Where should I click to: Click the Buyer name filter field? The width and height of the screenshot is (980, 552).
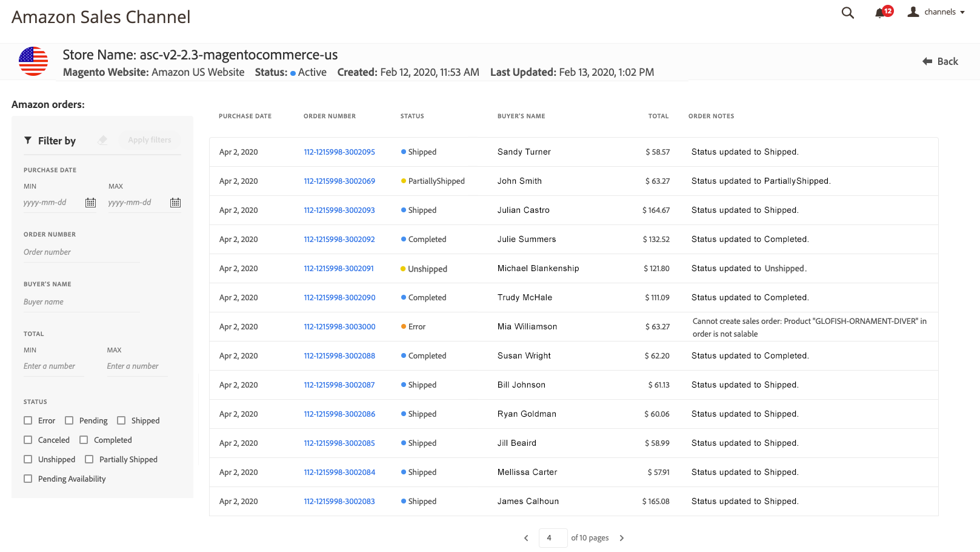tap(82, 302)
